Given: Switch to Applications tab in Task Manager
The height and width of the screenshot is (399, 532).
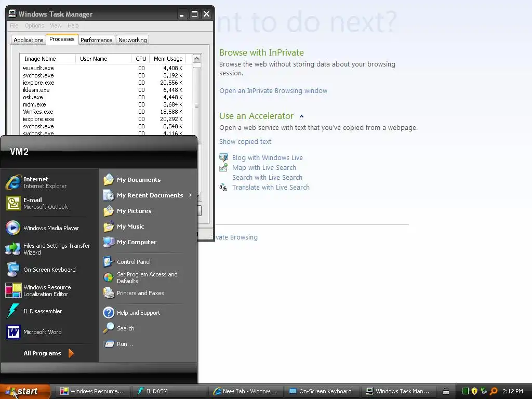Looking at the screenshot, I should click(x=29, y=40).
